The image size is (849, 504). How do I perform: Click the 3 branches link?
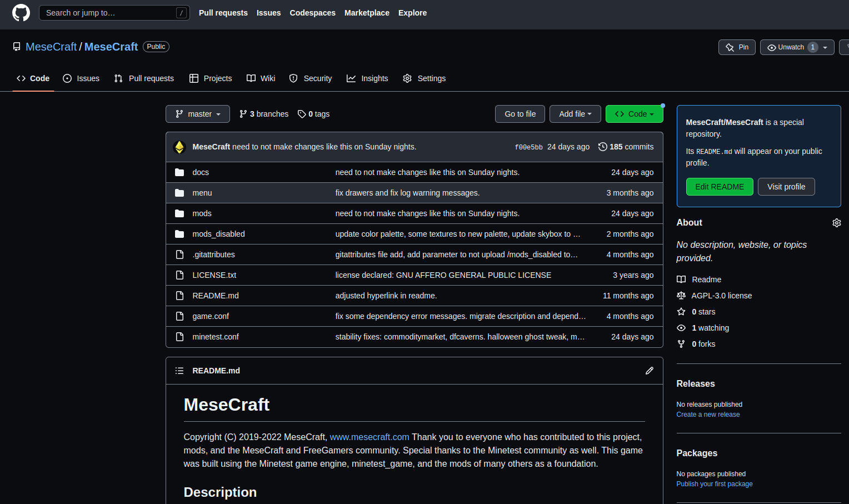pyautogui.click(x=264, y=114)
